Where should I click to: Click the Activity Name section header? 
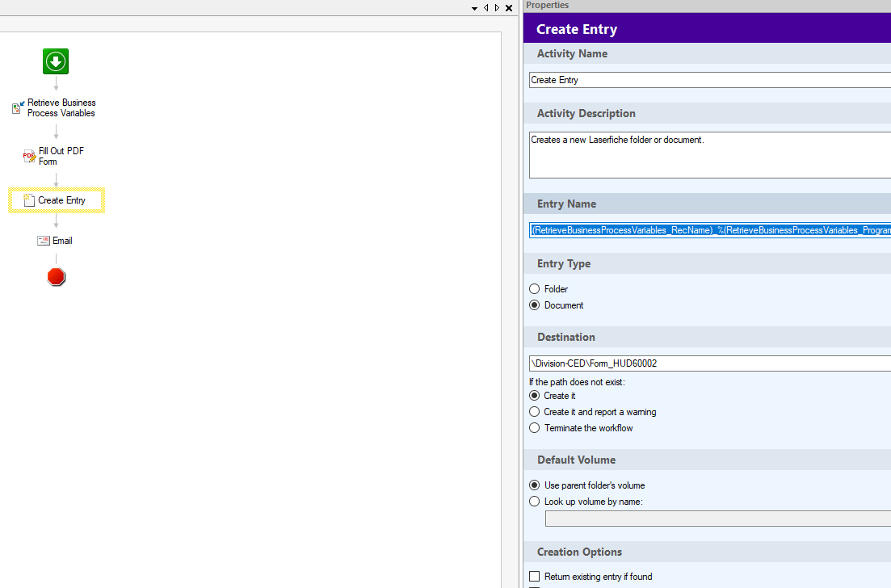click(x=707, y=53)
